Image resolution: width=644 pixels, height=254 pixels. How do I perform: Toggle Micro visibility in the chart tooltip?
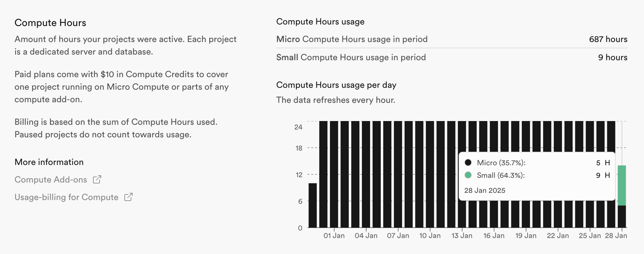pos(468,163)
